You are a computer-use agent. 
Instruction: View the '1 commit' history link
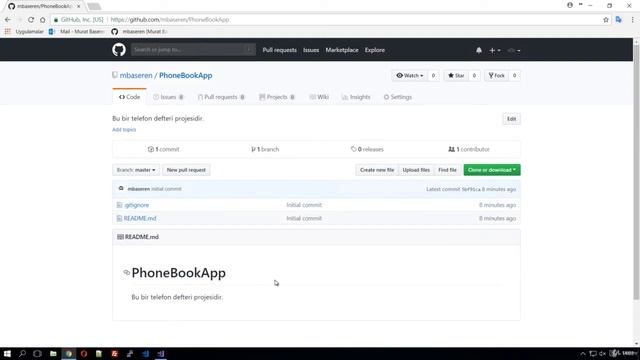tap(163, 149)
